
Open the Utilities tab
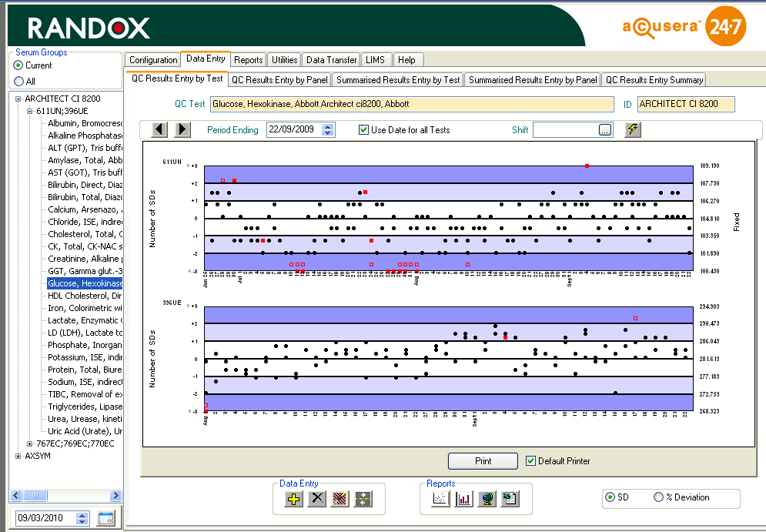coord(284,60)
